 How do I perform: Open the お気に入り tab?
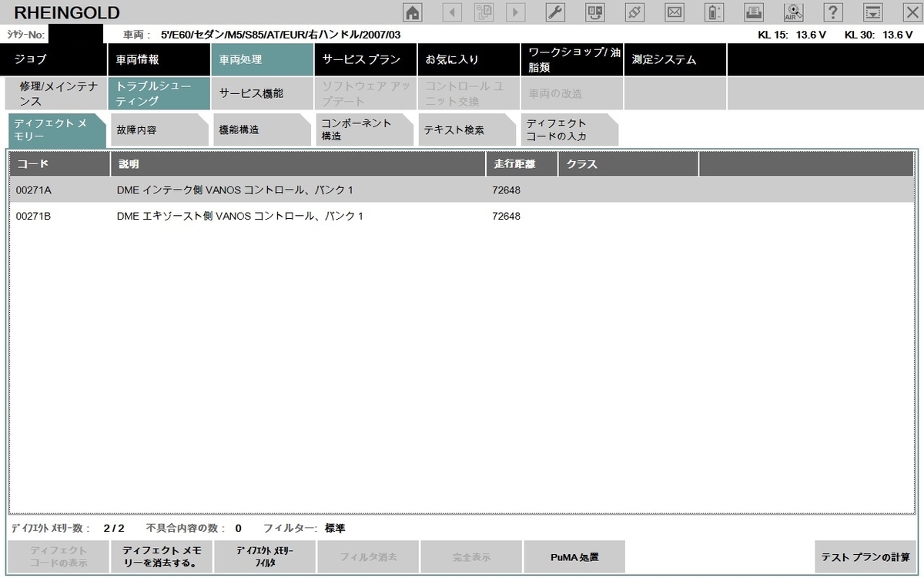tap(468, 59)
